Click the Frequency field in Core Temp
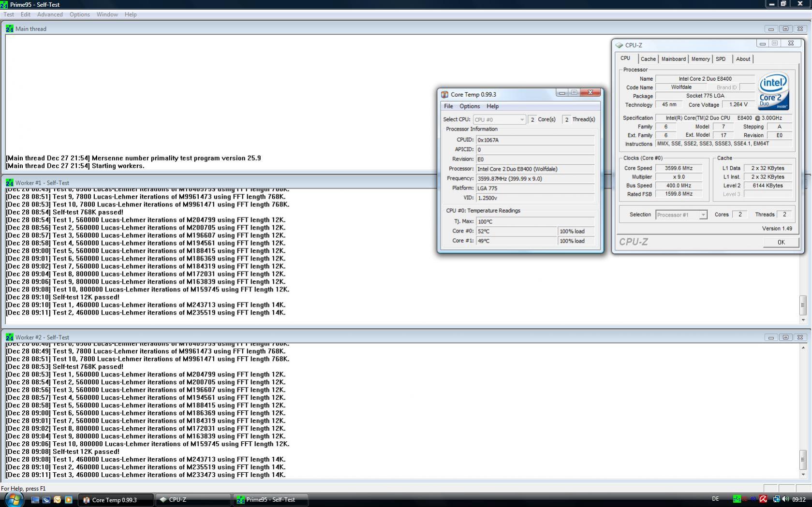 [x=535, y=178]
